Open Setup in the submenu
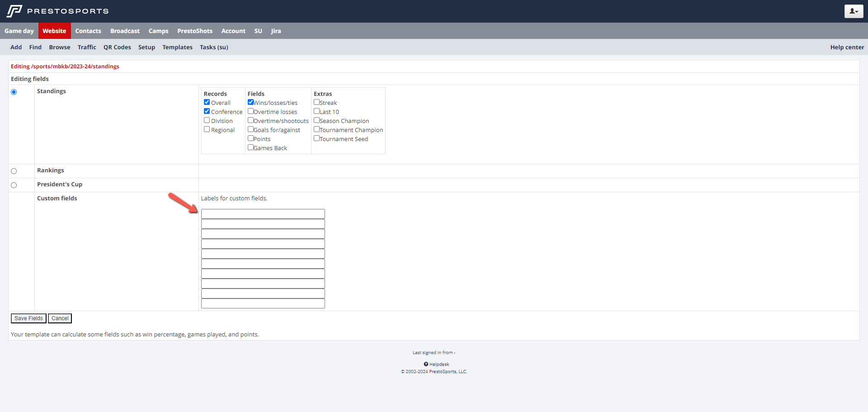Image resolution: width=868 pixels, height=412 pixels. tap(146, 47)
